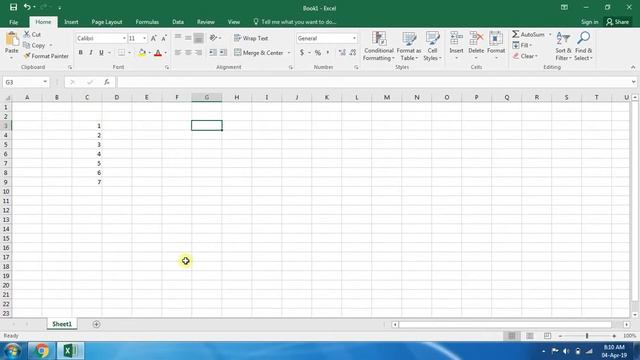
Task: Click Increase Decimal icon
Action: tap(342, 53)
